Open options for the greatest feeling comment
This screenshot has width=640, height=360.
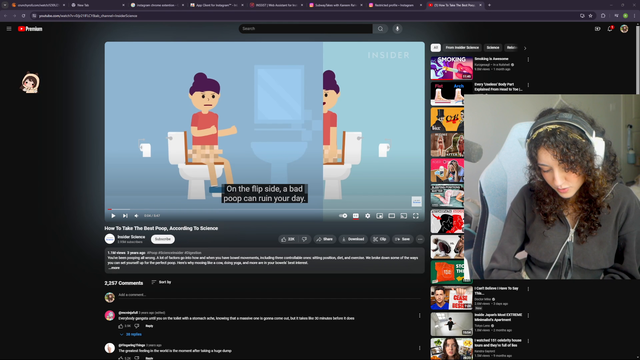419,348
